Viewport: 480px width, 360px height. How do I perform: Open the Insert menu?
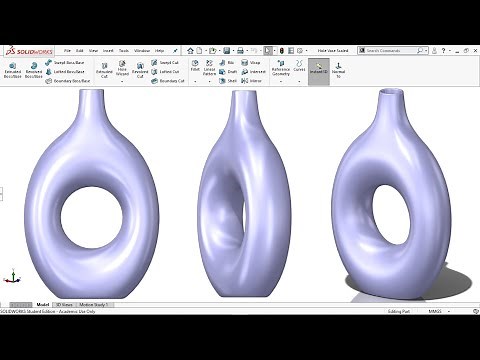coord(108,51)
